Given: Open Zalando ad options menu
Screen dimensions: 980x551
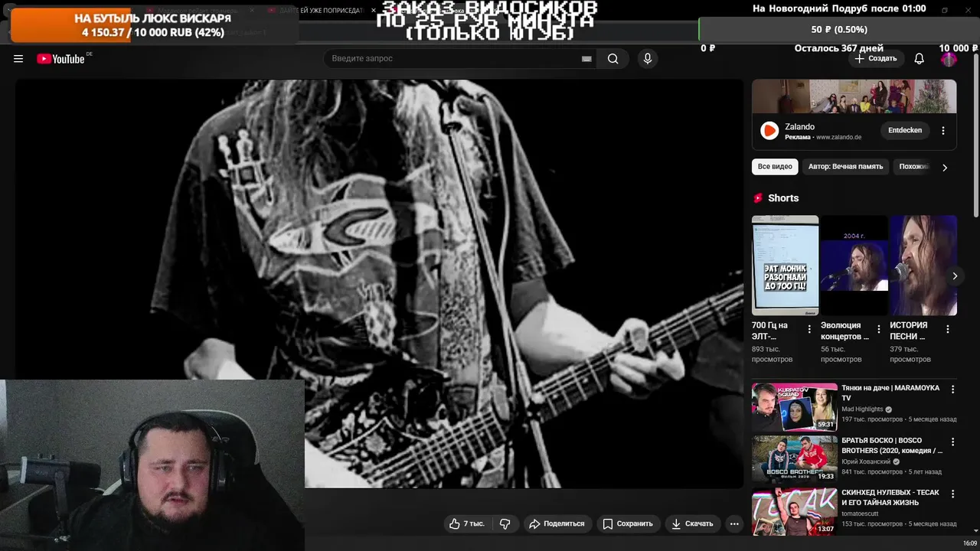Looking at the screenshot, I should [943, 130].
